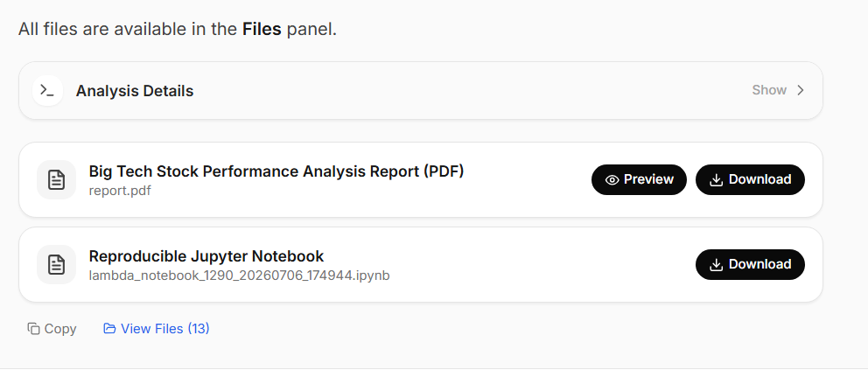Preview the Big Tech Stock Performance report
This screenshot has height=370, width=868.
[x=639, y=179]
